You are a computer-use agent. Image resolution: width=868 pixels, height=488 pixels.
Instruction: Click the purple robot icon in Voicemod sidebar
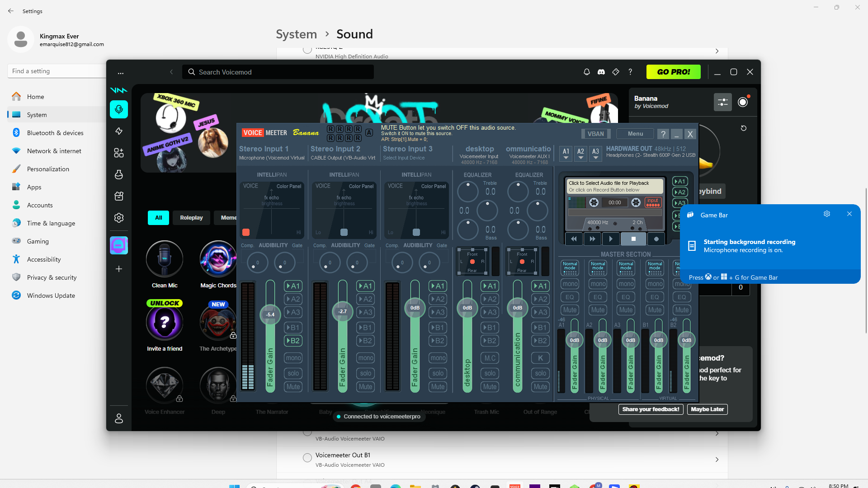119,245
